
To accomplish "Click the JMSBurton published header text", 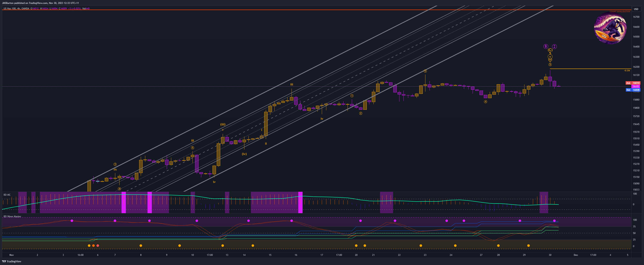I will tap(40, 3).
